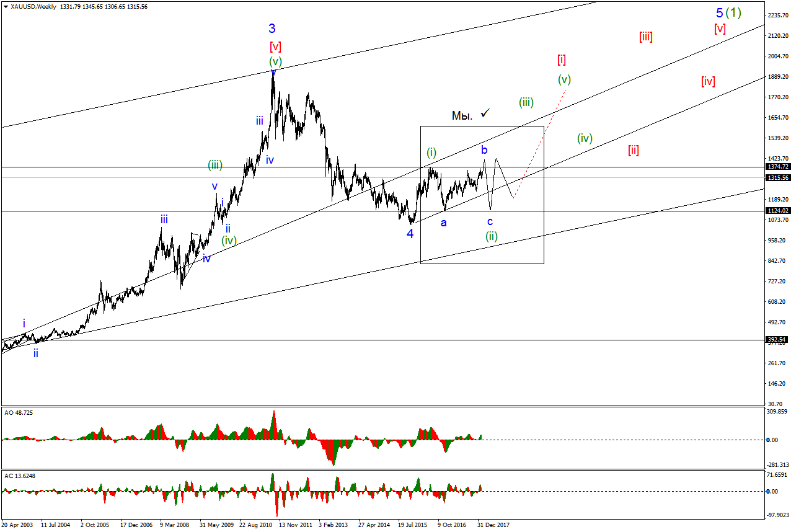Click the 1374.72 horizontal line price tag
791x532 pixels.
click(777, 166)
